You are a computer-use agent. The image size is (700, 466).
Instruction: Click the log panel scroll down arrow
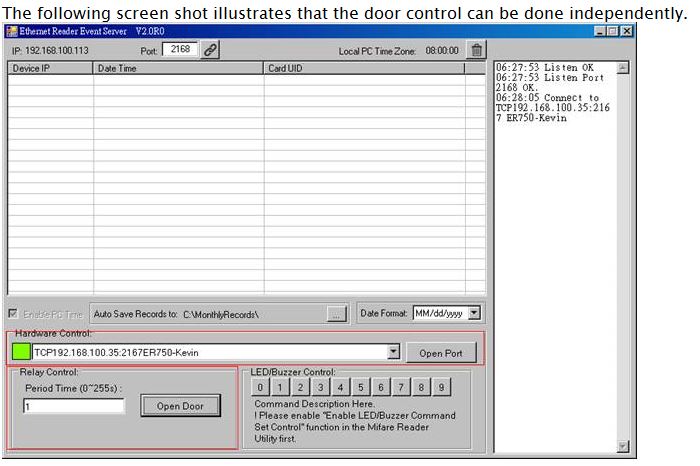623,446
